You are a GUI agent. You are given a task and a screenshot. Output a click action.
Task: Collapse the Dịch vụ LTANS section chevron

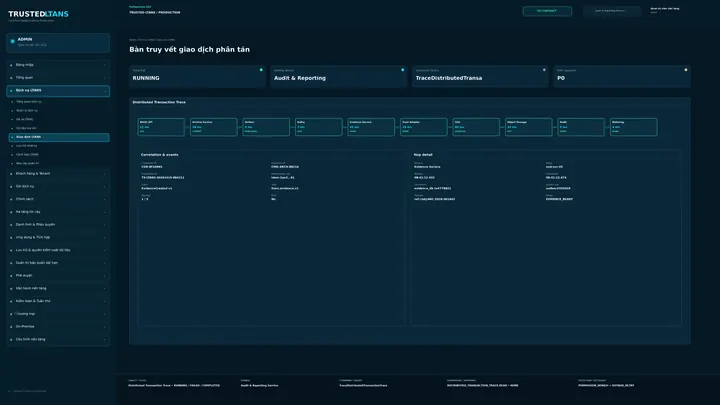[105, 91]
